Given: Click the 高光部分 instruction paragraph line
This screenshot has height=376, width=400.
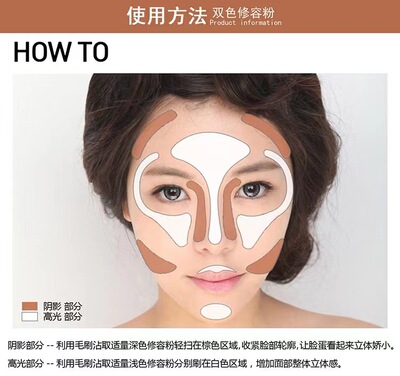Looking at the screenshot, I should click(174, 363).
